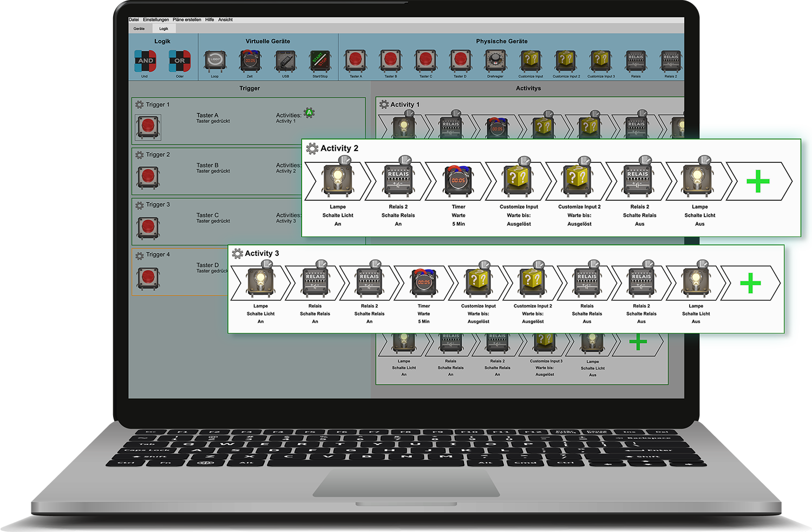Open Activity 2 settings gear
Screen dimensions: 812x532
pos(312,148)
